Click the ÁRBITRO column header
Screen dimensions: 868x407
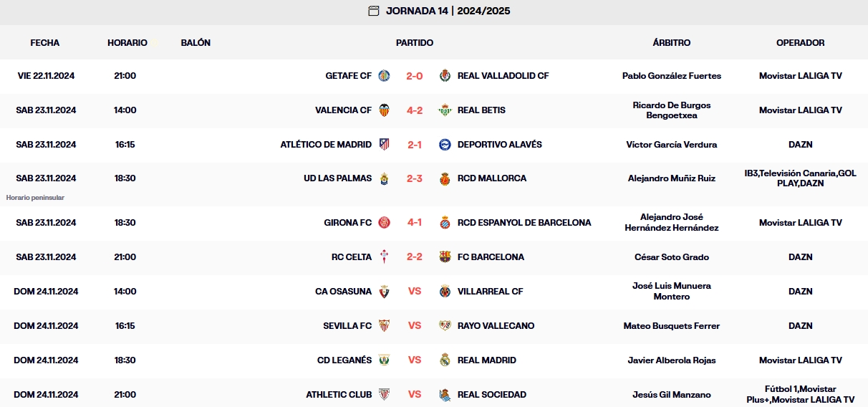point(672,43)
